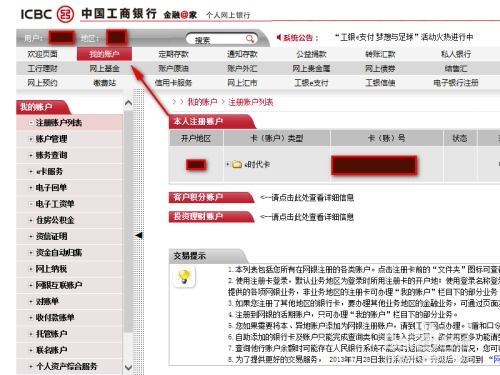Open the 网上基金 menu item
The image size is (500, 375).
[104, 69]
